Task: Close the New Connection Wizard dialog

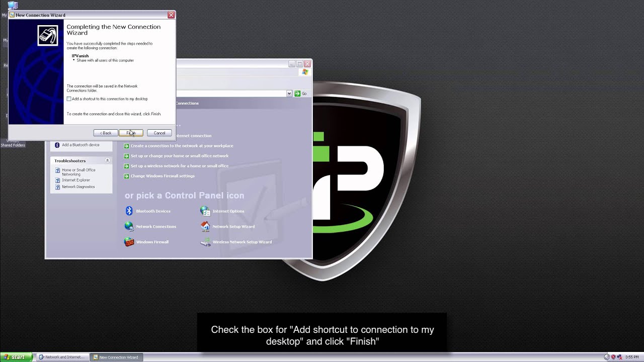Action: coord(171,15)
